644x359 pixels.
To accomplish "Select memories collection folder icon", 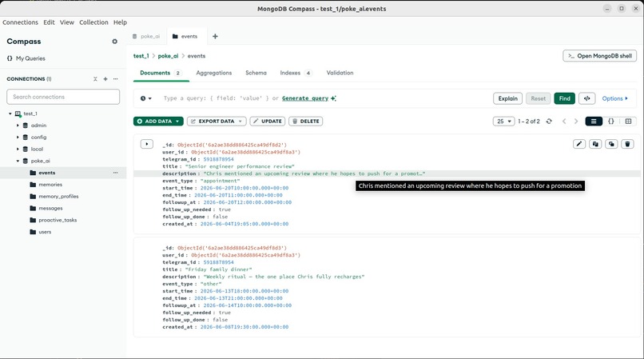I will (33, 185).
